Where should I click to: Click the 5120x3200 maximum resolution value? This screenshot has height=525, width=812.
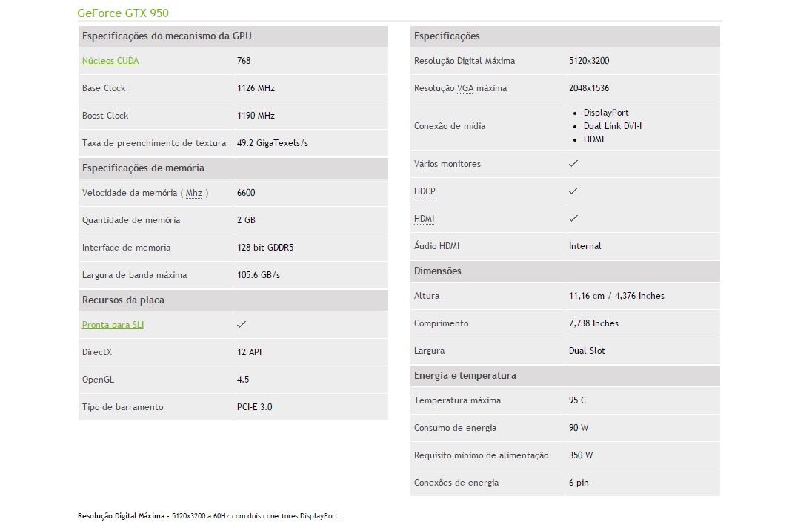589,61
